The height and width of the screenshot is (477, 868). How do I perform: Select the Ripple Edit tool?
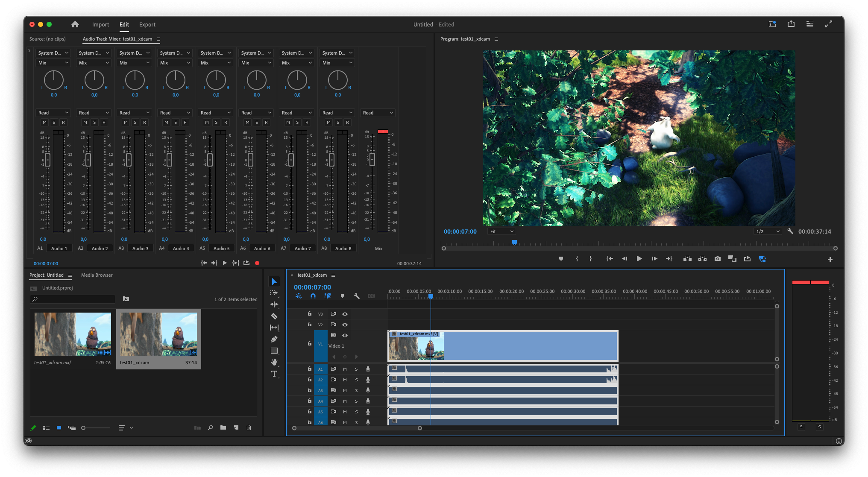274,304
